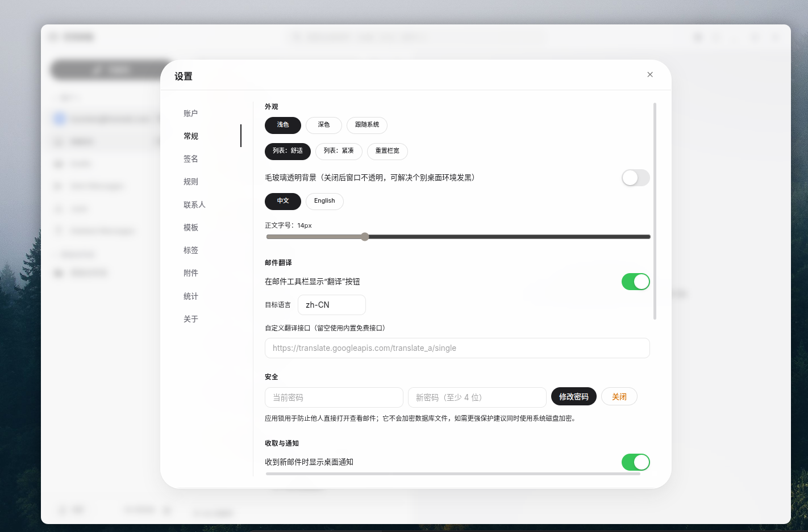Click the 正文字号 slider handle
Viewport: 808px width, 532px height.
tap(365, 237)
